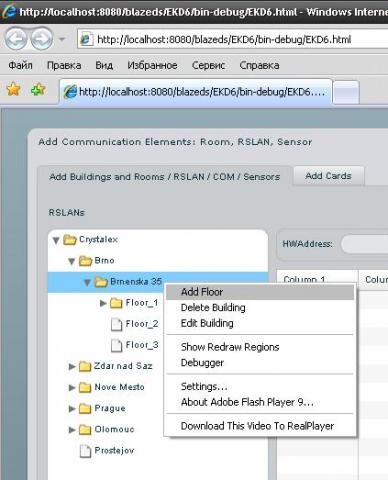Expand the Zdar nad Saz node
Image resolution: width=388 pixels, height=480 pixels.
(x=72, y=366)
